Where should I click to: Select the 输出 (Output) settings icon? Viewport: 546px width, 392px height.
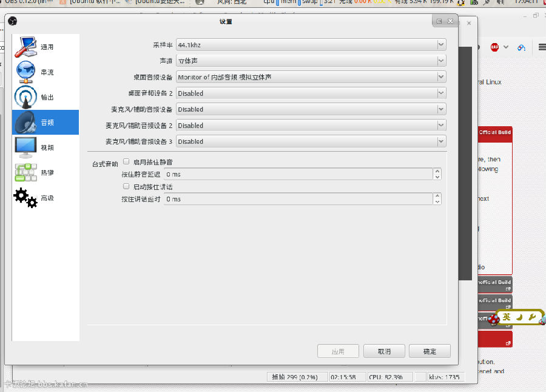26,97
